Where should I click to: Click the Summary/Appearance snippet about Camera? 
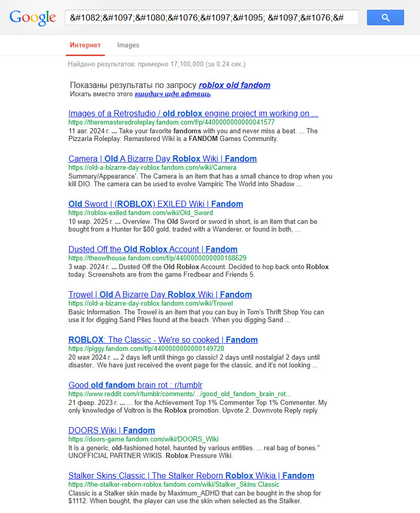coord(200,180)
